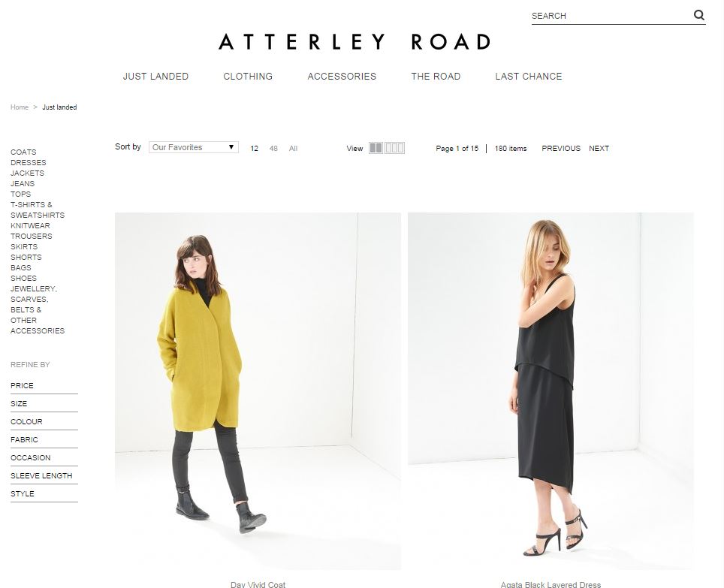Open the Sort by dropdown
This screenshot has width=724, height=588.
tap(194, 147)
